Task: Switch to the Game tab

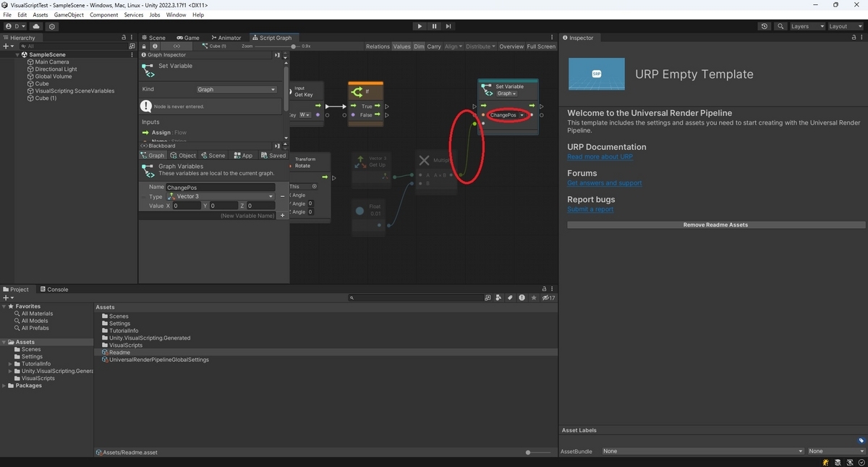Action: point(187,38)
